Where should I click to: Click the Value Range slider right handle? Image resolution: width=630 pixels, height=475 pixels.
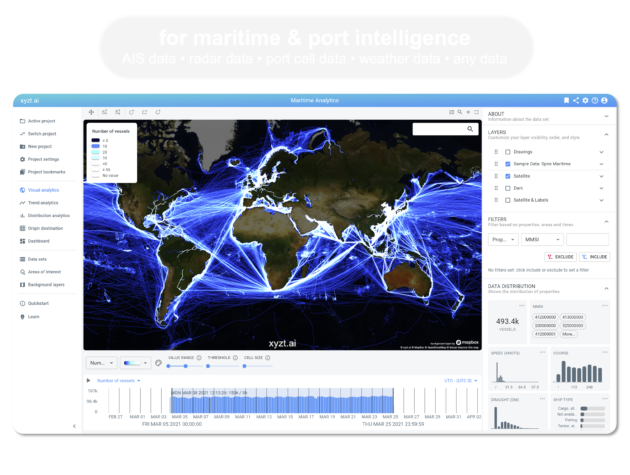pyautogui.click(x=185, y=366)
